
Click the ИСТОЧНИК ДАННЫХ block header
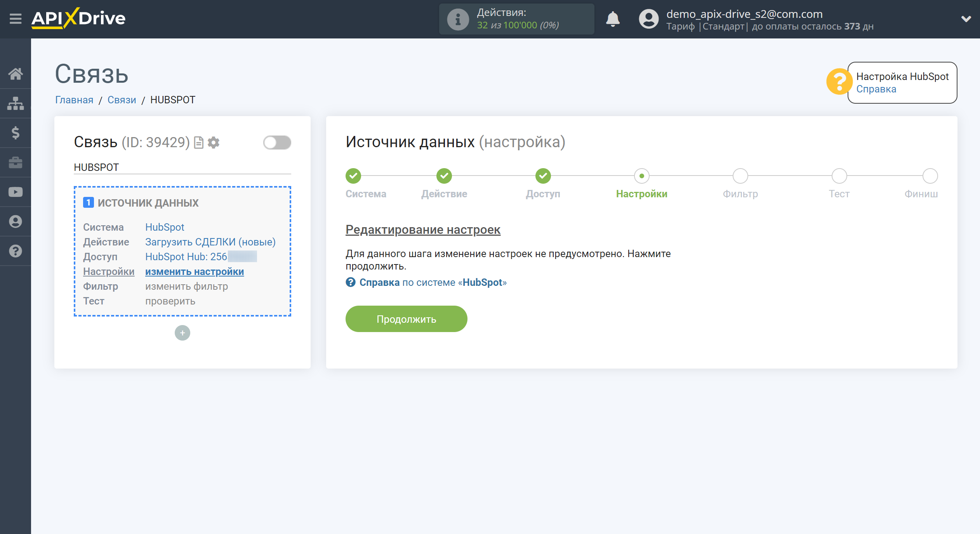click(141, 203)
